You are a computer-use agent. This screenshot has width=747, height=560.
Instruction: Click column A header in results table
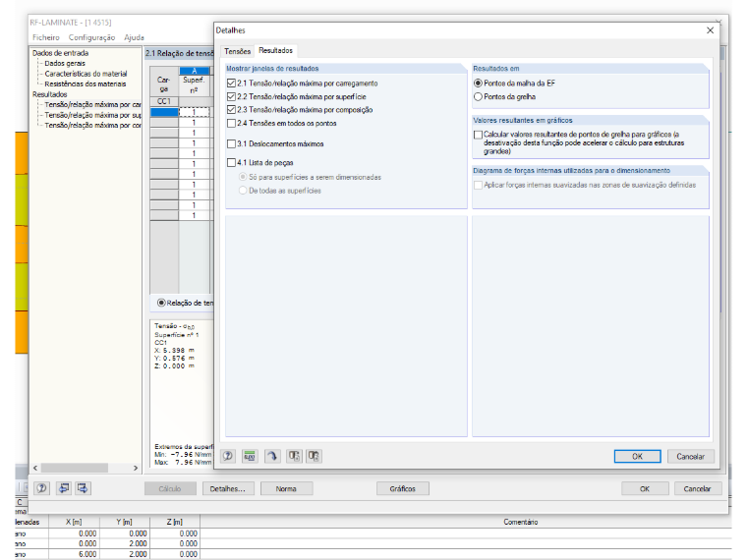tap(194, 71)
